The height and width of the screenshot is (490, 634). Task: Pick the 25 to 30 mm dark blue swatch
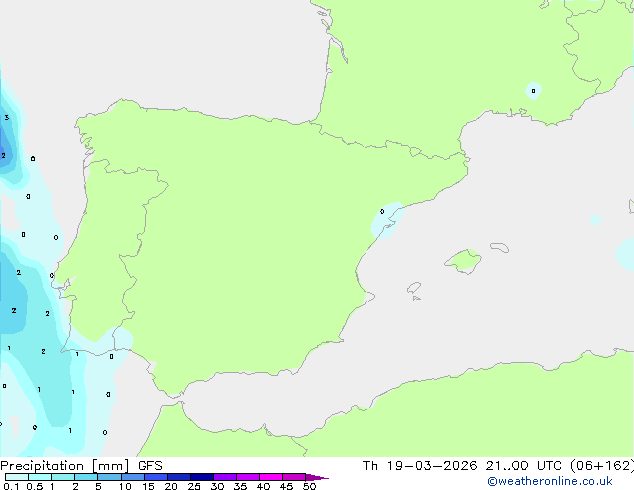(x=202, y=477)
